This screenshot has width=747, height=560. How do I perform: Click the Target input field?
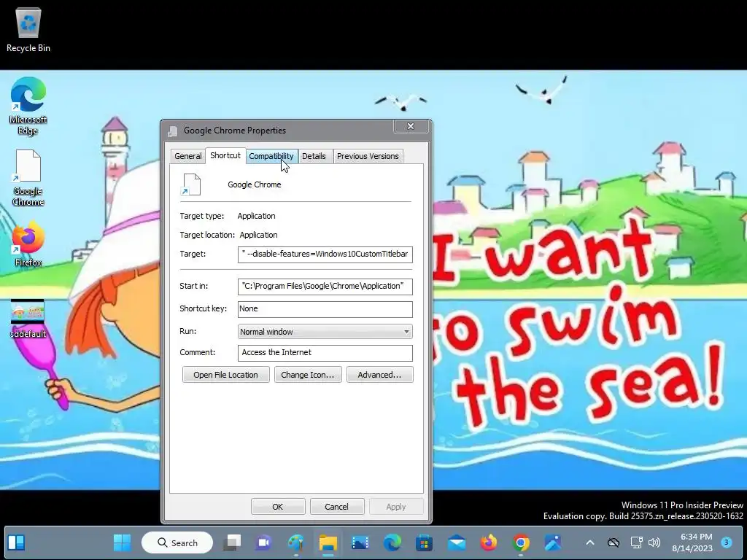pos(325,254)
